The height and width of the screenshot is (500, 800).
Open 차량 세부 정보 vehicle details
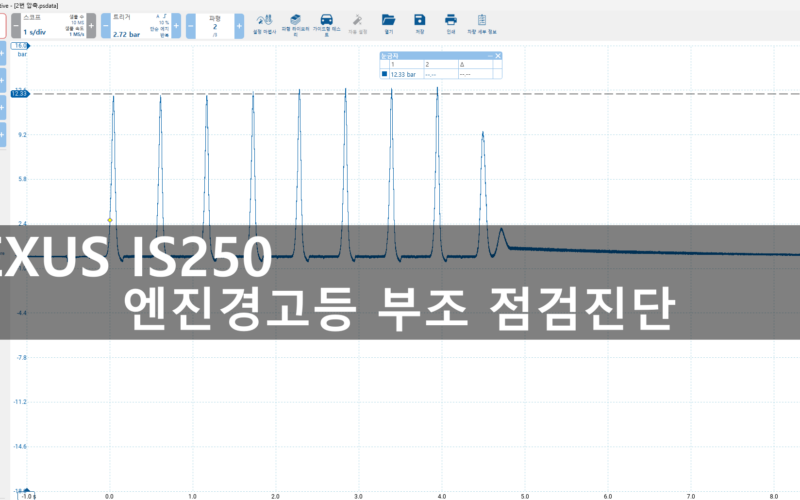click(483, 22)
